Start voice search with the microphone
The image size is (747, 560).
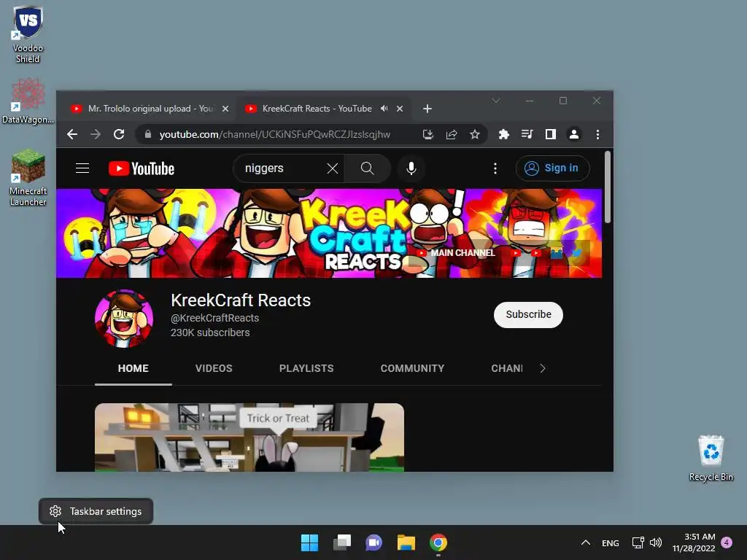click(411, 168)
